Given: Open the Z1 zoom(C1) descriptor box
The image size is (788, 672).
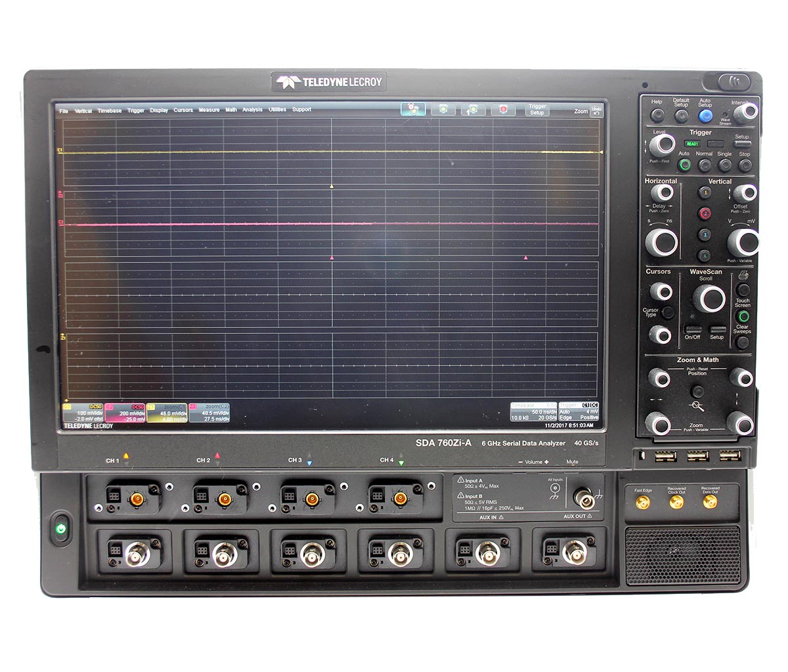Looking at the screenshot, I should tap(166, 413).
